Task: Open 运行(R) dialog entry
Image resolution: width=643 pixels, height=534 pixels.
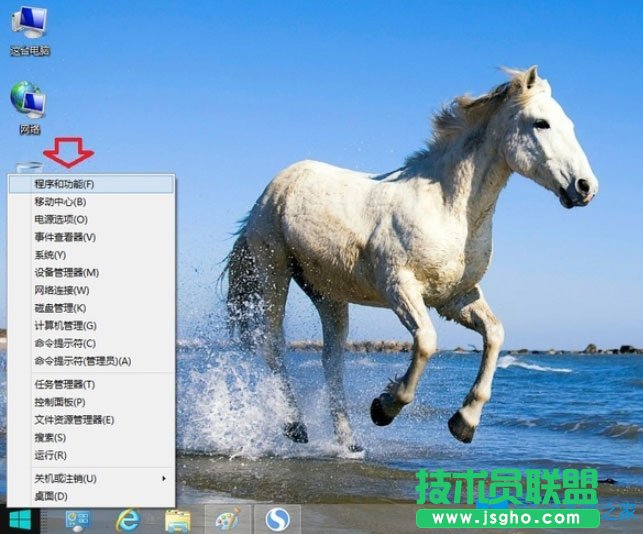Action: [x=91, y=455]
